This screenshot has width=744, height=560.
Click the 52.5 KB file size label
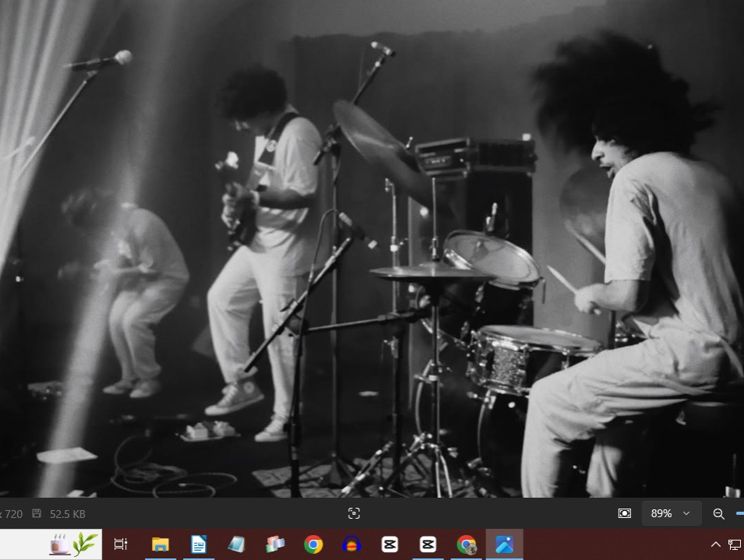(x=67, y=514)
